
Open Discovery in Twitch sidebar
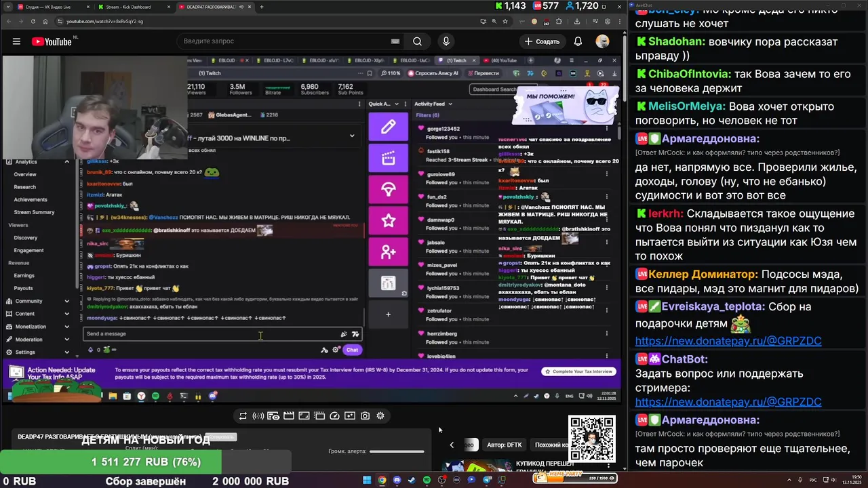26,238
